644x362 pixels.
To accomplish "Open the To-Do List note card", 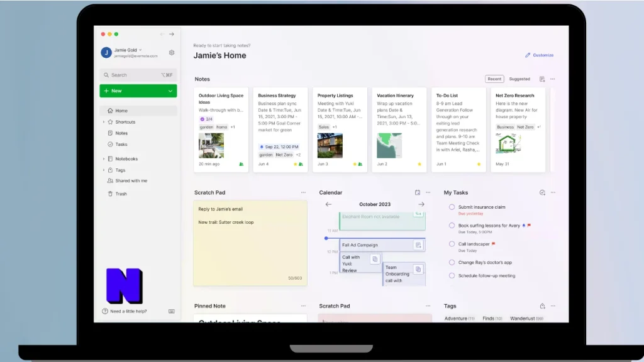I will [x=458, y=129].
